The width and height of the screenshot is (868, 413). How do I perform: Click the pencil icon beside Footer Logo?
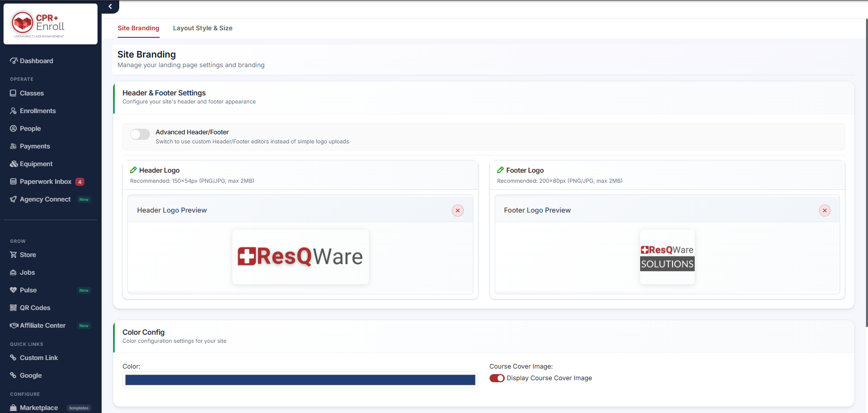coord(500,170)
